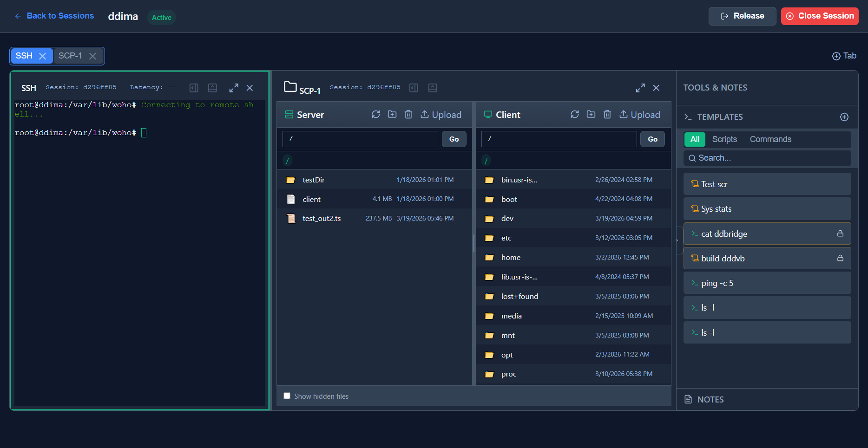Screen dimensions: 868x448
Task: Select the proc folder in Client
Action: click(573, 374)
